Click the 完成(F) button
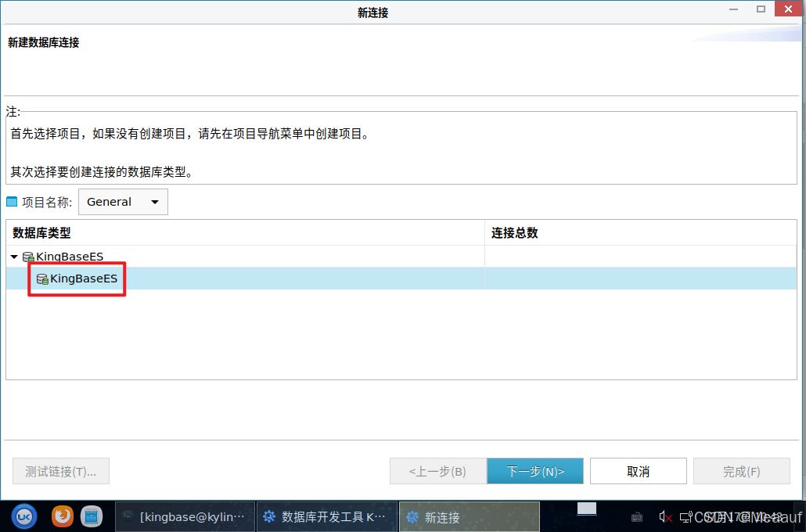Image resolution: width=806 pixels, height=532 pixels. (x=741, y=471)
